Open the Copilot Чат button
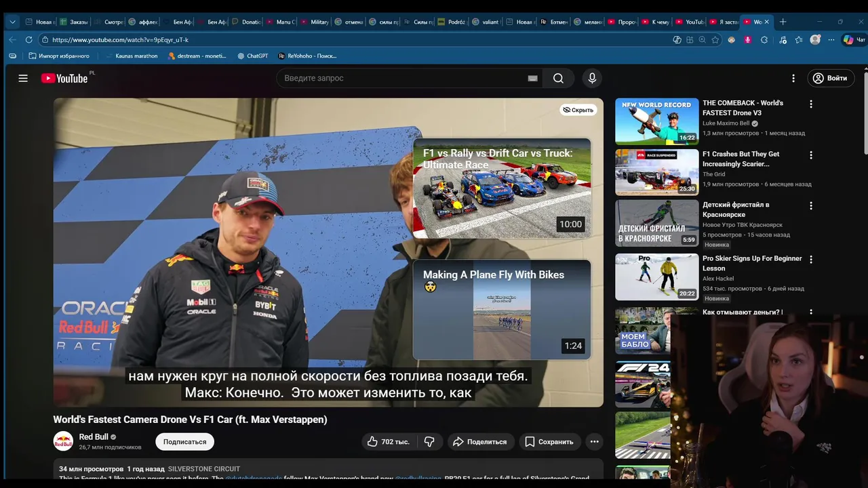Screen dimensions: 868x488 pos(853,40)
